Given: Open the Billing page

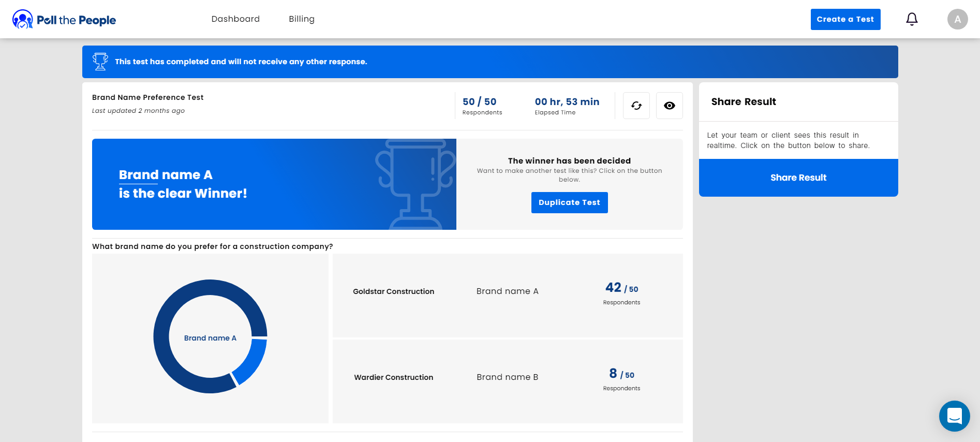Looking at the screenshot, I should point(301,19).
